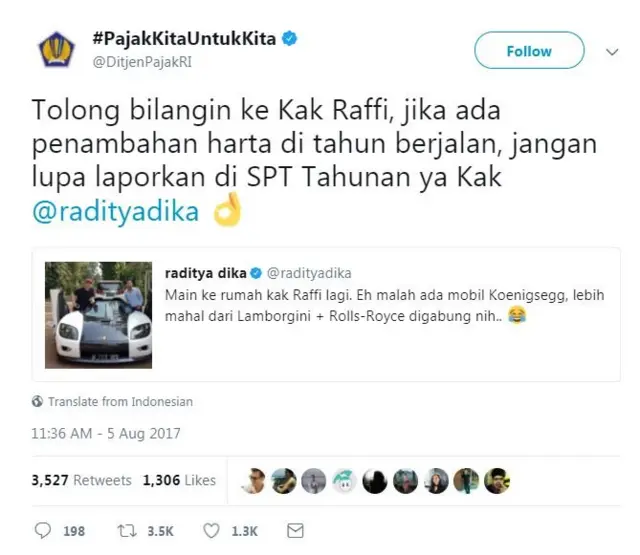Click verified badge next to raditya dika

tap(256, 273)
